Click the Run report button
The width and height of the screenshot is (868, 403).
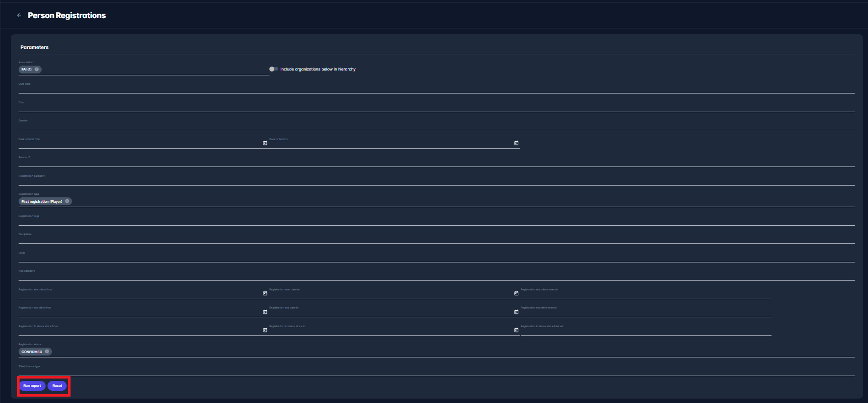click(x=32, y=386)
